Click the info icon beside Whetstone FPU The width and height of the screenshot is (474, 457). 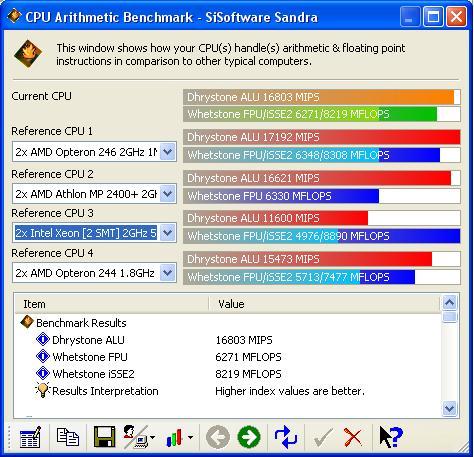(x=43, y=356)
